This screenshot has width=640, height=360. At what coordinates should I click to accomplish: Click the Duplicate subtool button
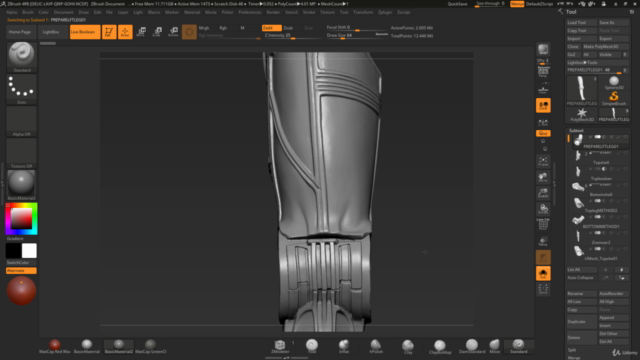pyautogui.click(x=582, y=322)
